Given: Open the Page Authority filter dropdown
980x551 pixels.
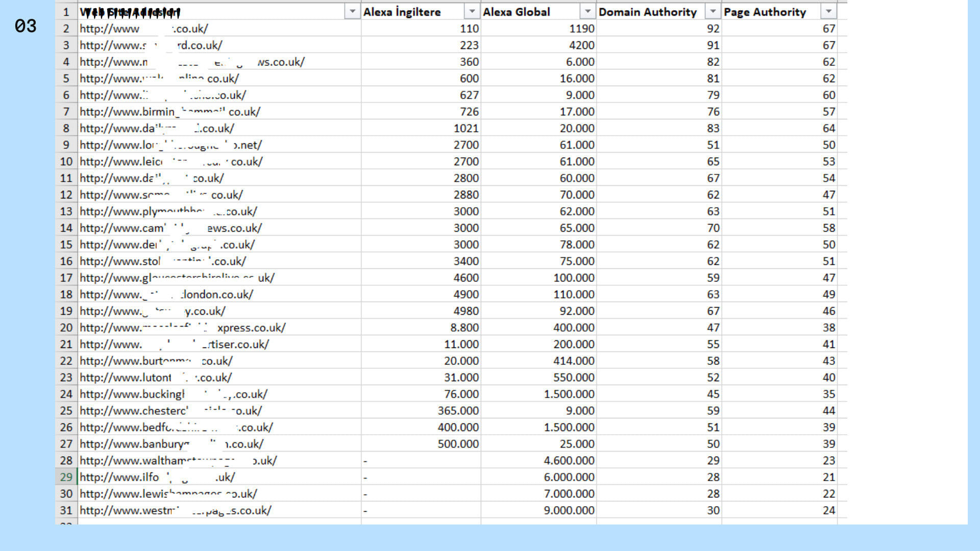Looking at the screenshot, I should 828,12.
